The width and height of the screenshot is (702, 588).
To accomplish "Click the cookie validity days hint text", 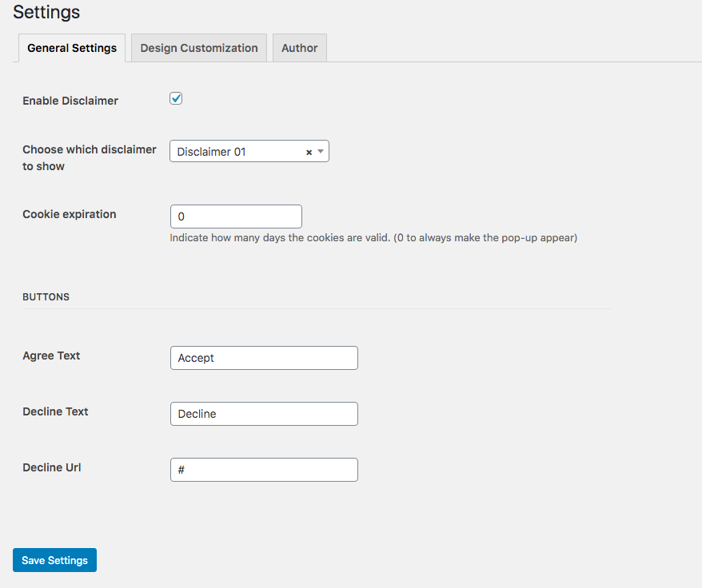I will (x=373, y=237).
